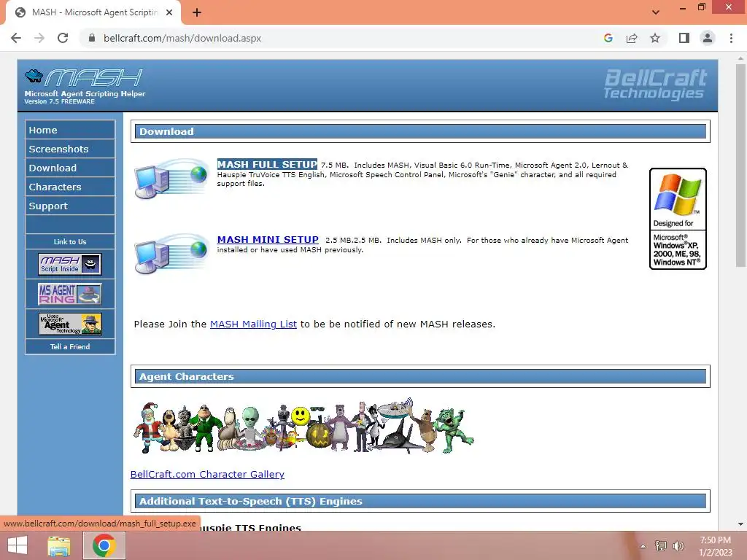The width and height of the screenshot is (747, 560).
Task: Show hidden system tray icons
Action: 643,546
